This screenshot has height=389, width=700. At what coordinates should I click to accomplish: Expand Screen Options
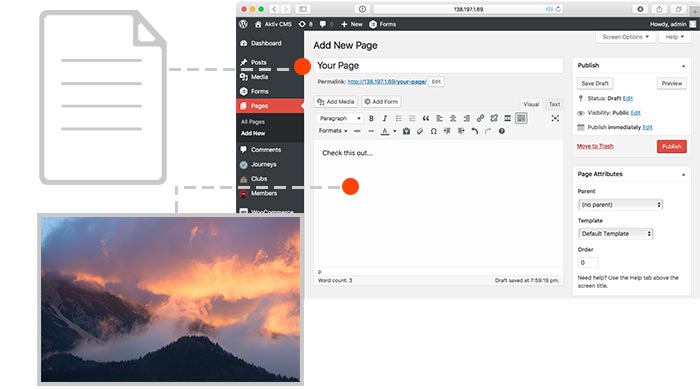(x=625, y=37)
